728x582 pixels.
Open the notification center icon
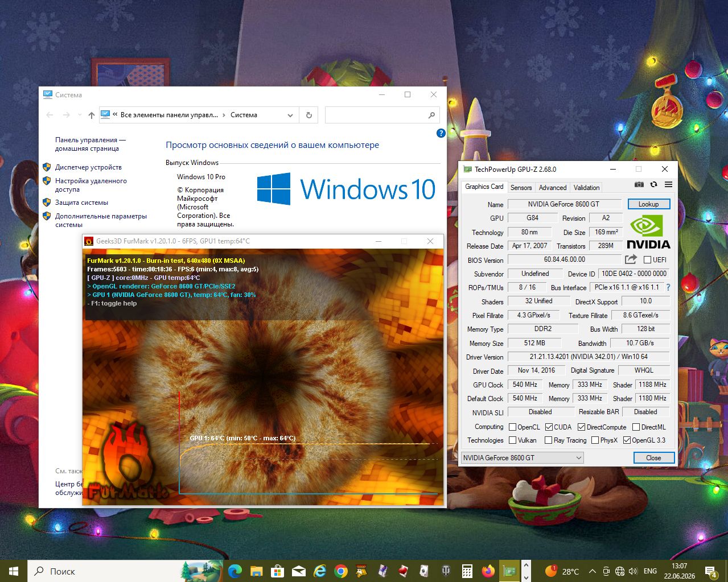click(710, 571)
